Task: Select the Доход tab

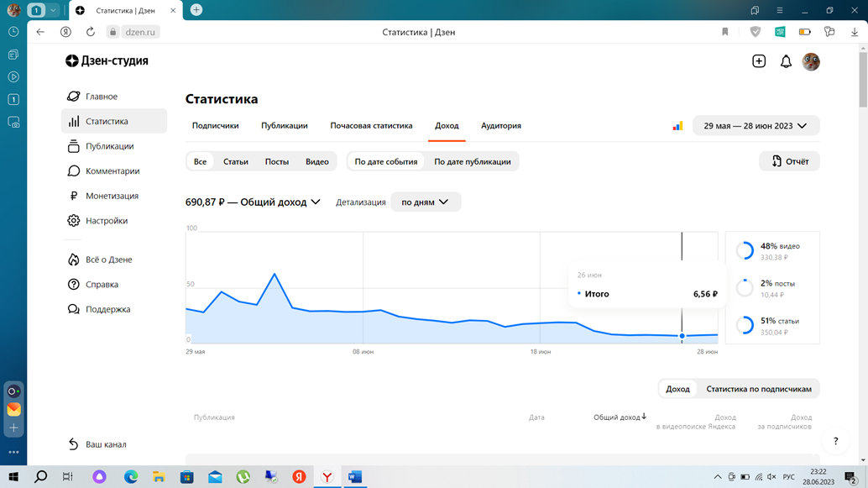Action: tap(447, 126)
